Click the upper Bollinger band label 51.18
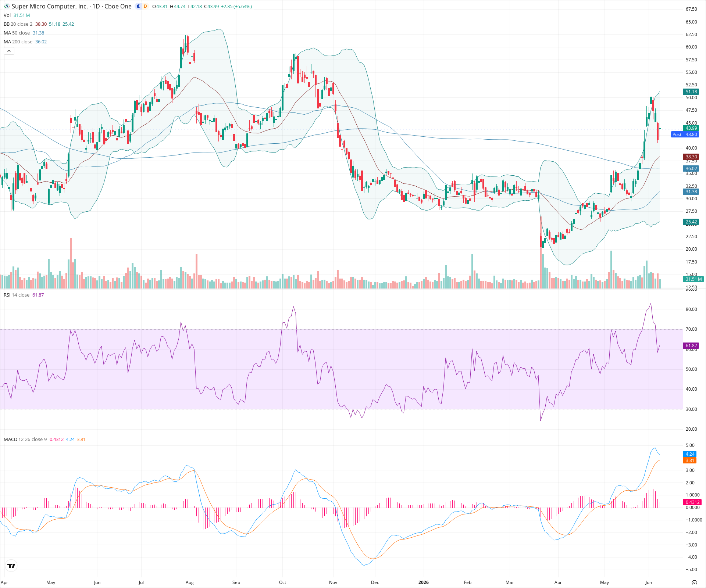This screenshot has width=706, height=588. coord(691,92)
